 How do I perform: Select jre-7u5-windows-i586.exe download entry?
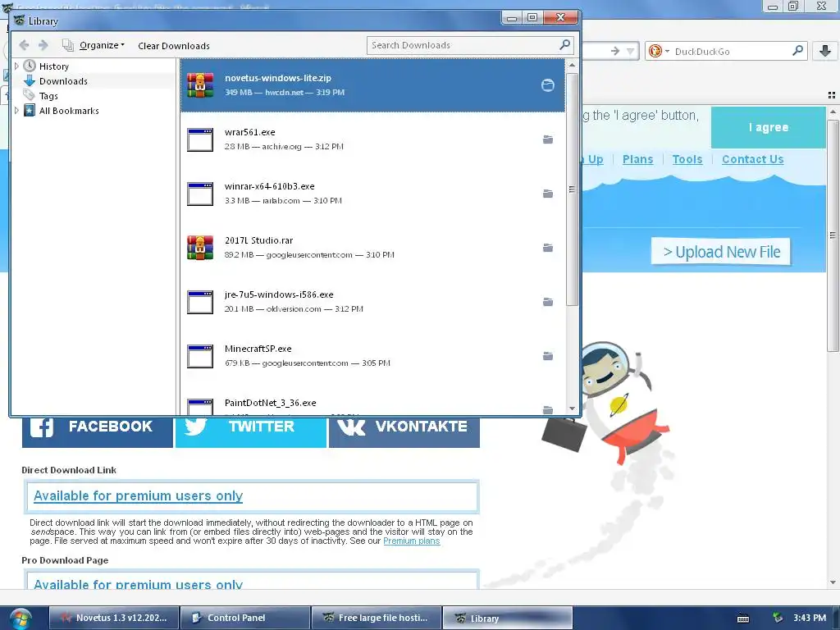point(372,302)
